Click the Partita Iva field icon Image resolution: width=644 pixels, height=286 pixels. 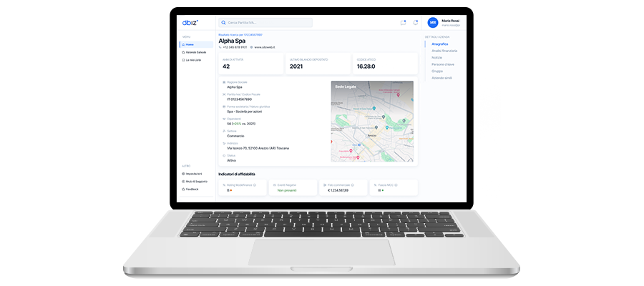tap(224, 94)
